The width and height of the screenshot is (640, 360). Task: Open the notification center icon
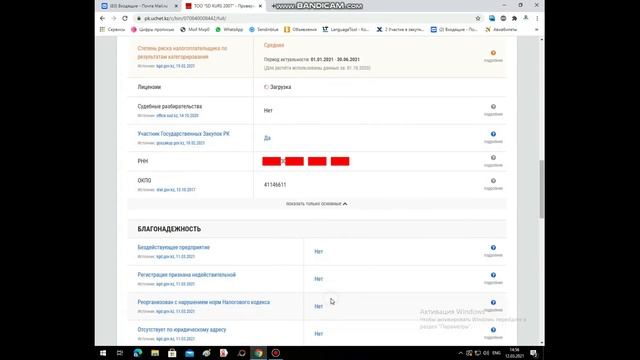click(x=533, y=353)
